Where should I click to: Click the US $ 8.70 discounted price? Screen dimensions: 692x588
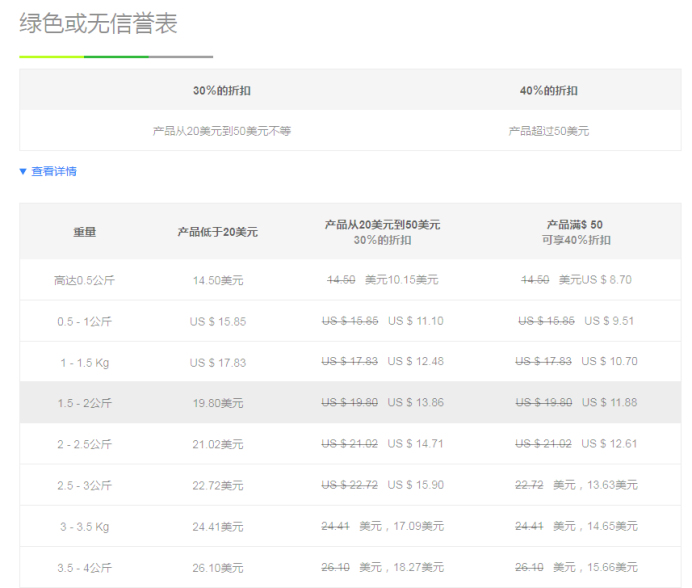(x=606, y=279)
